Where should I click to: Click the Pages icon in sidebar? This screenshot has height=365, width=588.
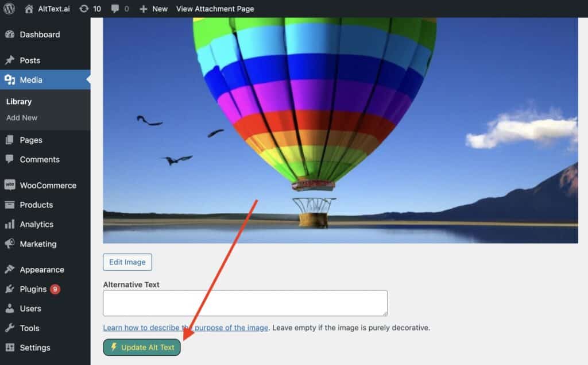click(x=10, y=140)
